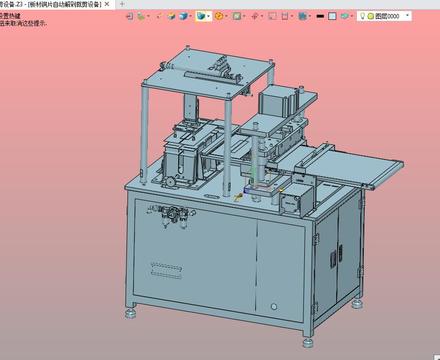Select the air filter regulator on cabinet front
The width and height of the screenshot is (440, 360).
(x=172, y=215)
